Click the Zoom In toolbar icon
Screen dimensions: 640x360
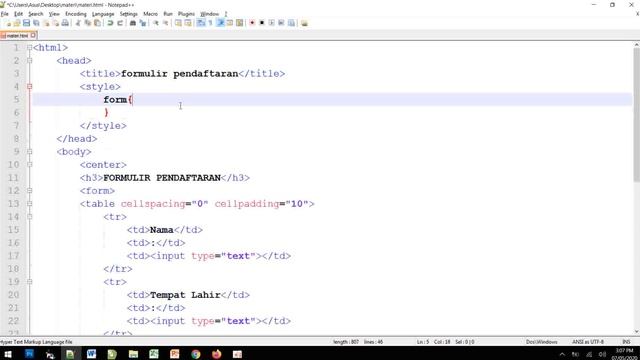pos(156,23)
